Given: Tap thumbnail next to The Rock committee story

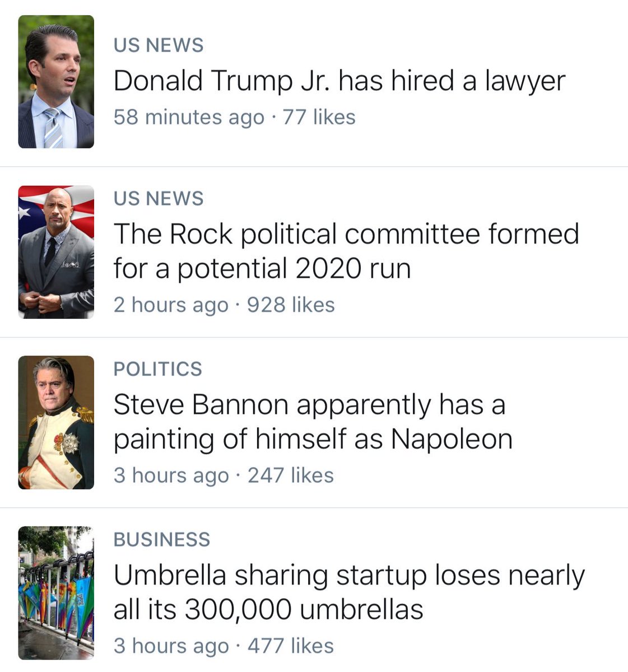Looking at the screenshot, I should (x=56, y=252).
